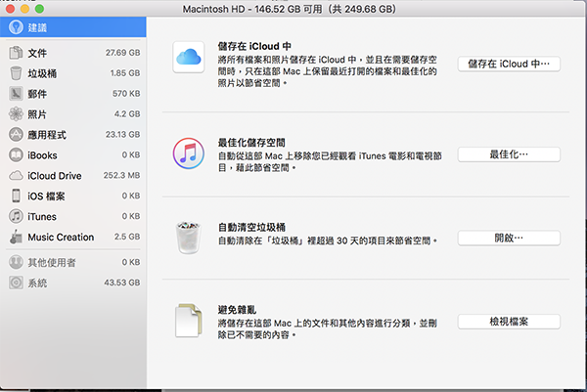Click the 郵件 label in sidebar
Image resolution: width=587 pixels, height=392 pixels.
click(37, 94)
